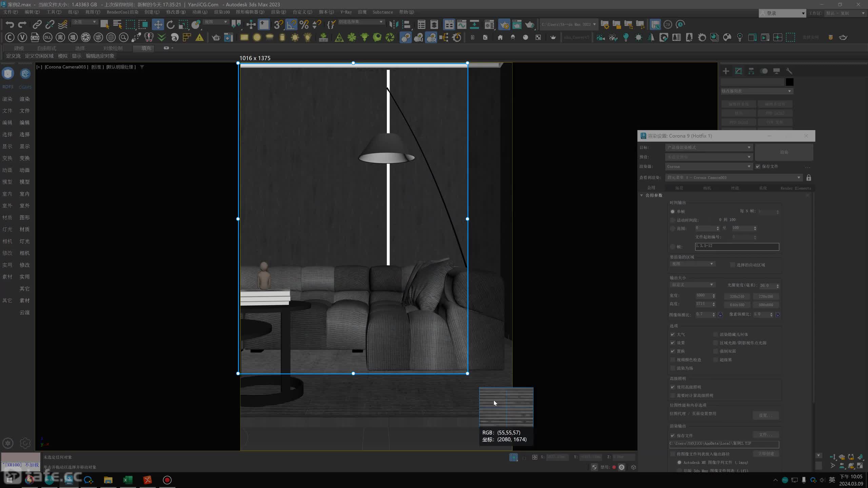This screenshot has width=868, height=488.
Task: Open Render Setup teapot-gear icon
Action: click(504, 24)
